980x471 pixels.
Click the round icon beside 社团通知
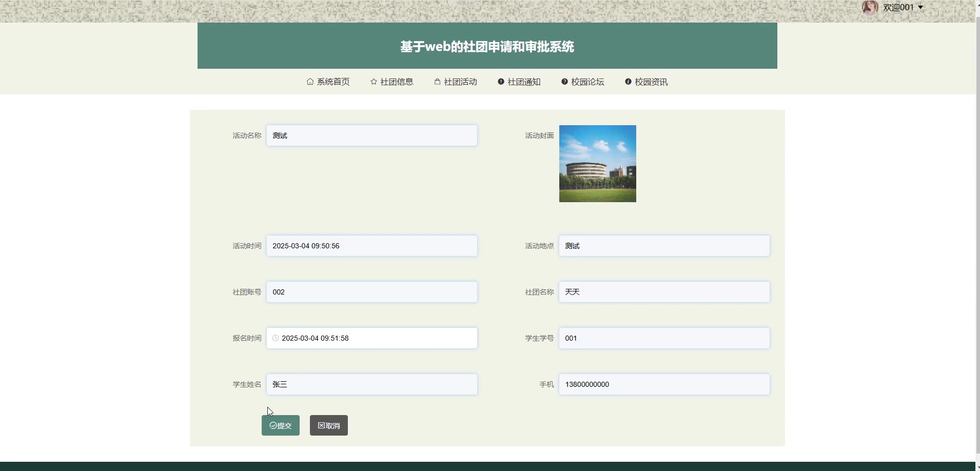501,82
